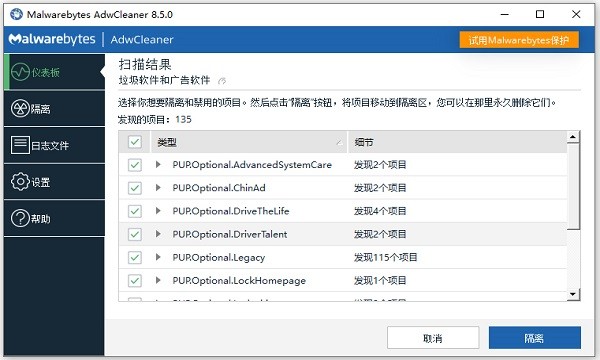The image size is (600, 360).
Task: Click the small info icon beside 垃圾软件和广告软件
Action: [222, 81]
